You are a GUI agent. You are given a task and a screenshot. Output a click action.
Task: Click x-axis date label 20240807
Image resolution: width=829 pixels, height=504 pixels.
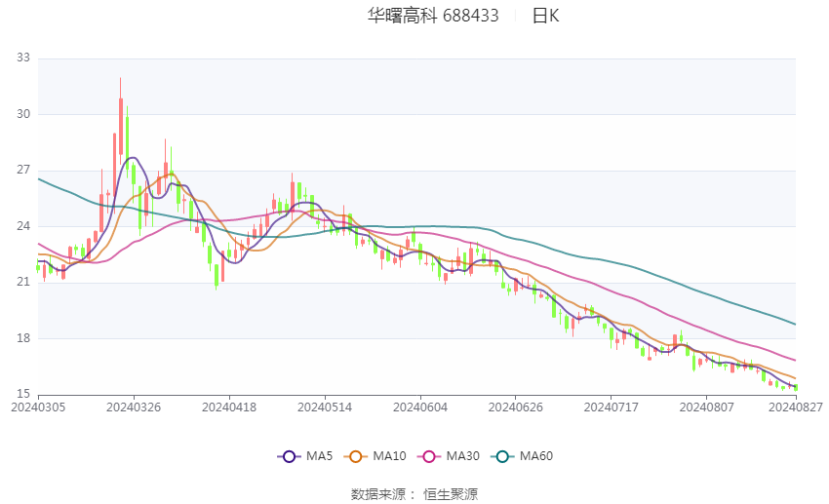[707, 407]
